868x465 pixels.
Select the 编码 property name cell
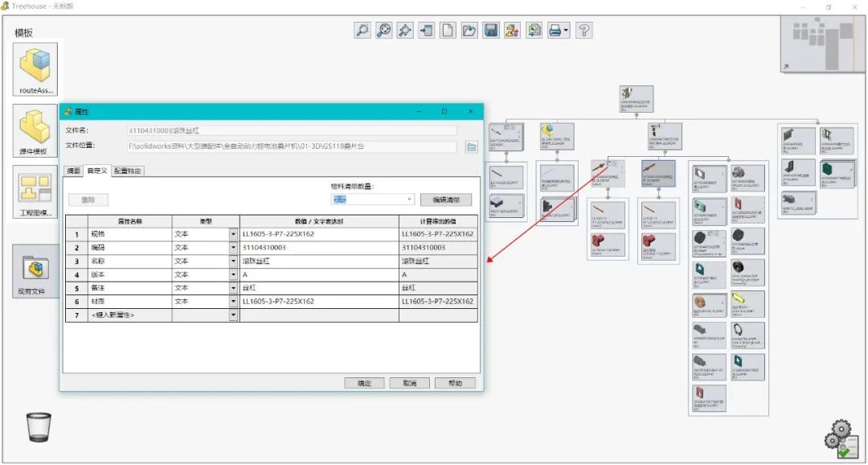point(130,248)
